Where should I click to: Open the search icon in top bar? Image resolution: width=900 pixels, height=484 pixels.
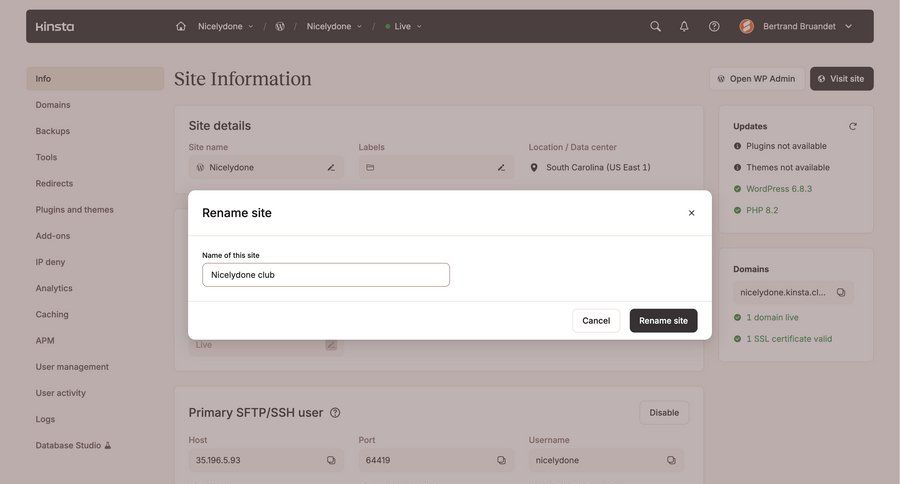pos(655,26)
